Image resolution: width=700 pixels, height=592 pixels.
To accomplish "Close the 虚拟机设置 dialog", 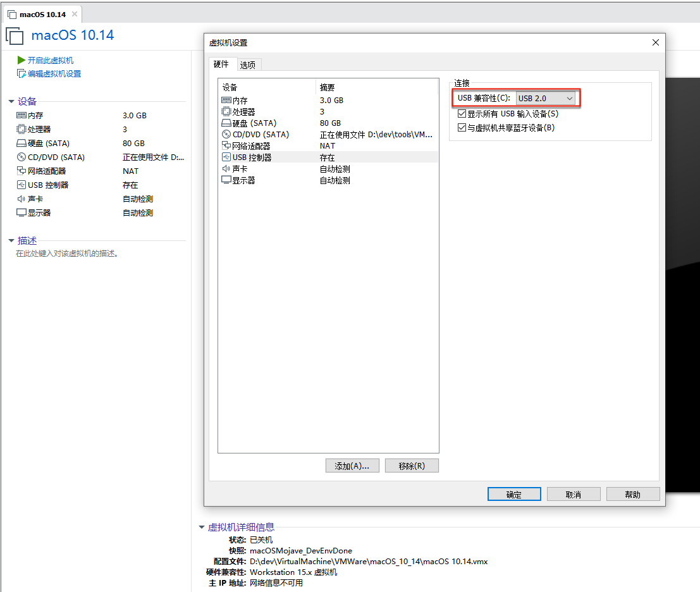I will (655, 42).
